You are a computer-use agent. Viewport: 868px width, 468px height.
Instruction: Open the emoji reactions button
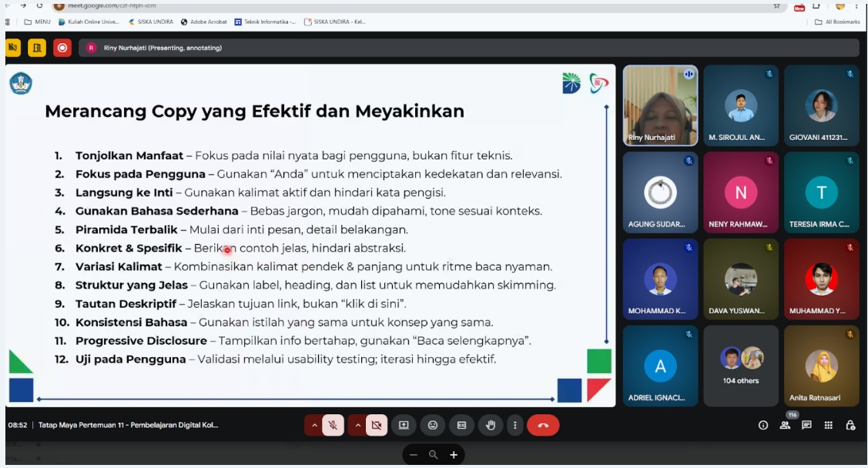[x=433, y=426]
